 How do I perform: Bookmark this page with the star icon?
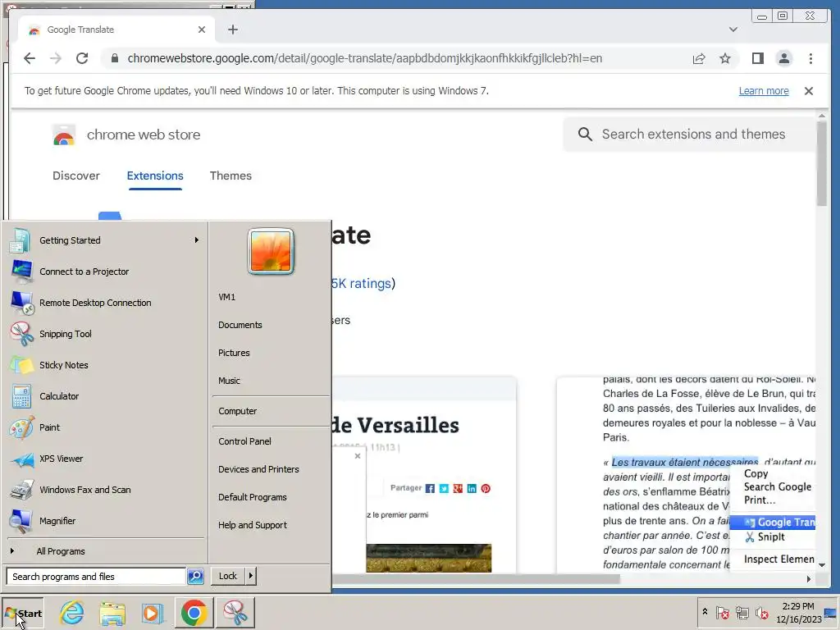click(725, 58)
